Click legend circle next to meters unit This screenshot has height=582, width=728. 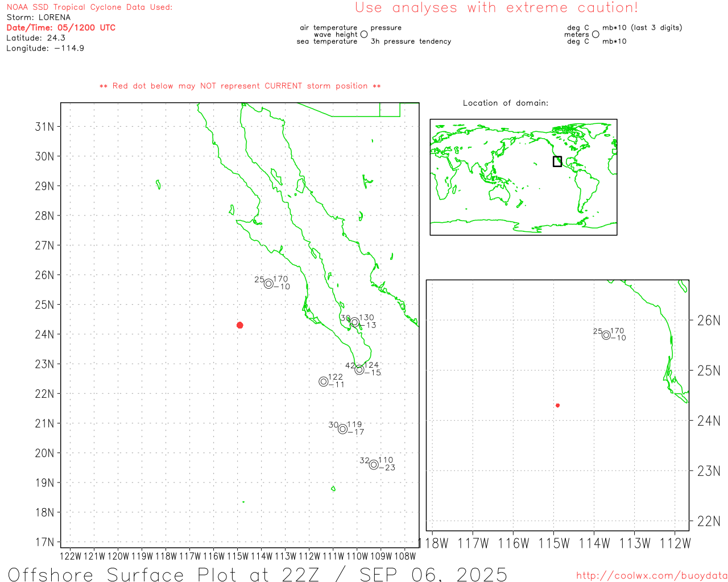click(x=595, y=34)
